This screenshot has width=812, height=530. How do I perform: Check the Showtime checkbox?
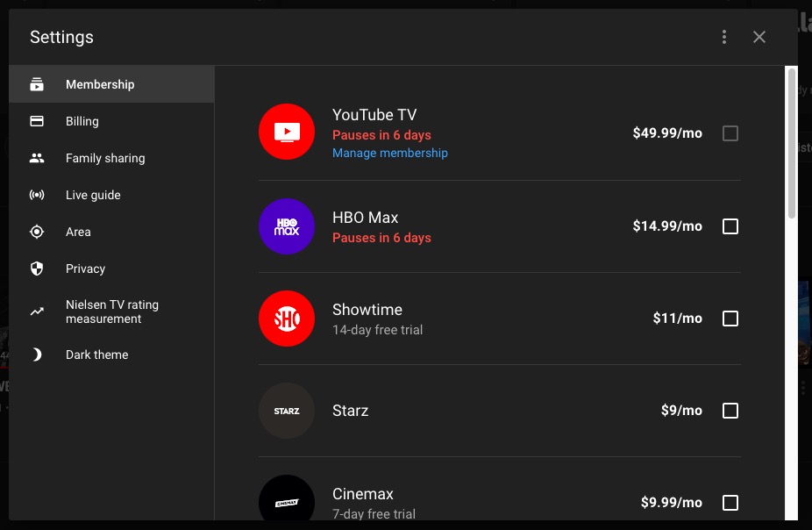tap(730, 319)
